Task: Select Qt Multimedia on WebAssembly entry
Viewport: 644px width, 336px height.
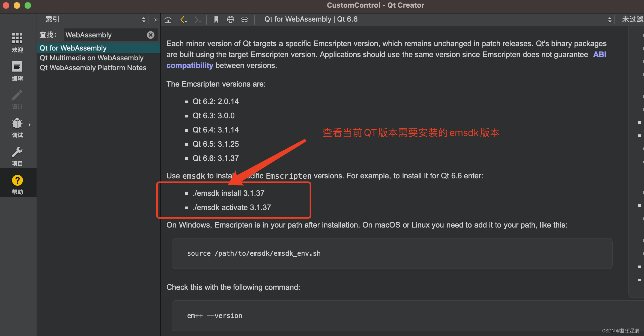Action: 99,58
